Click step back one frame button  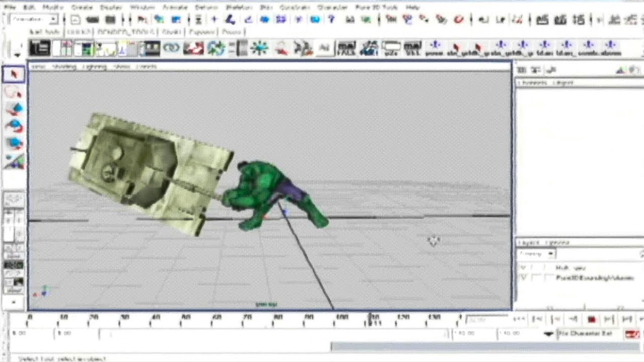(x=538, y=319)
